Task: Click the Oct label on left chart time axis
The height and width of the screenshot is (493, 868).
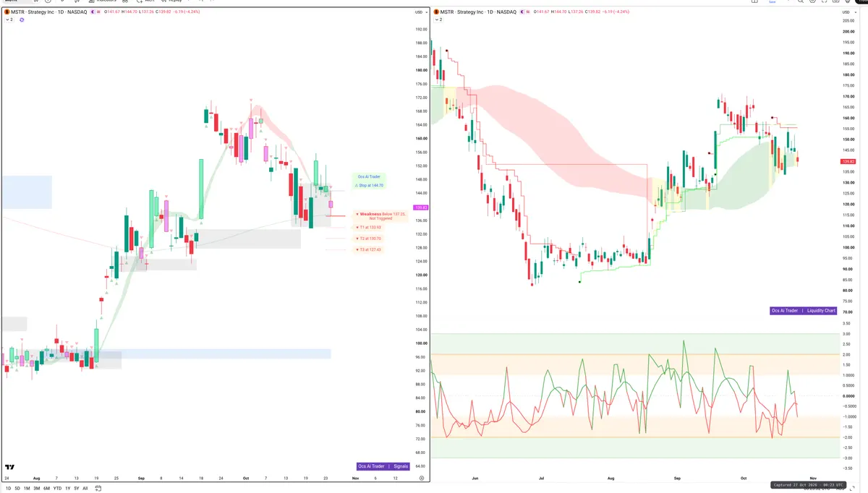Action: (x=245, y=478)
